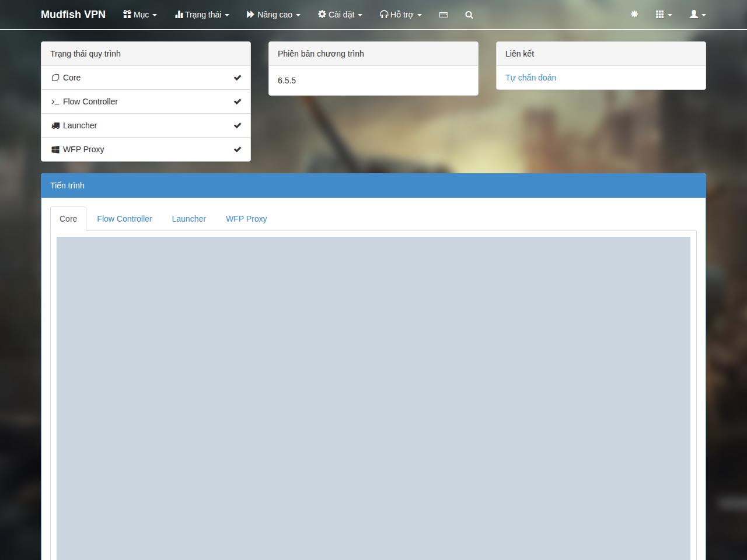Go to the Mudfish VPN home link
Image resolution: width=747 pixels, height=560 pixels.
[x=73, y=15]
